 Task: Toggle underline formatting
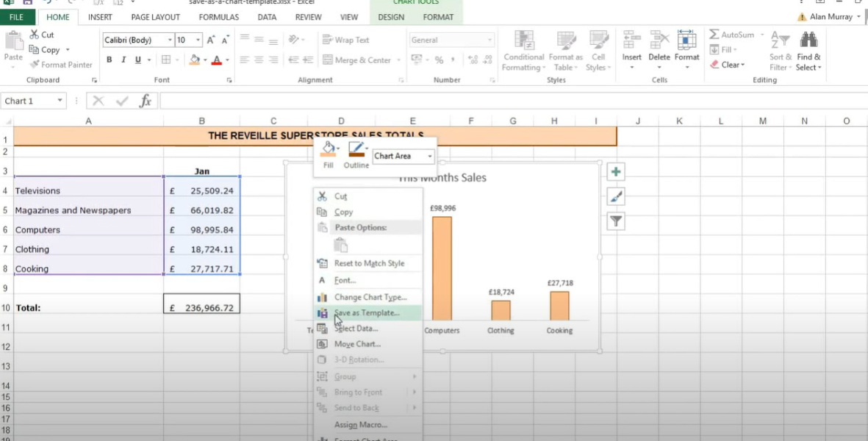tap(137, 60)
